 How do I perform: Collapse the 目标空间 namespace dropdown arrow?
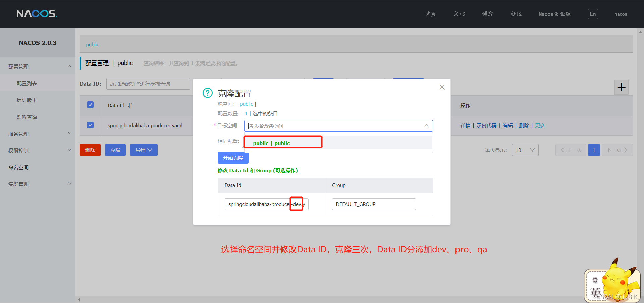[426, 126]
